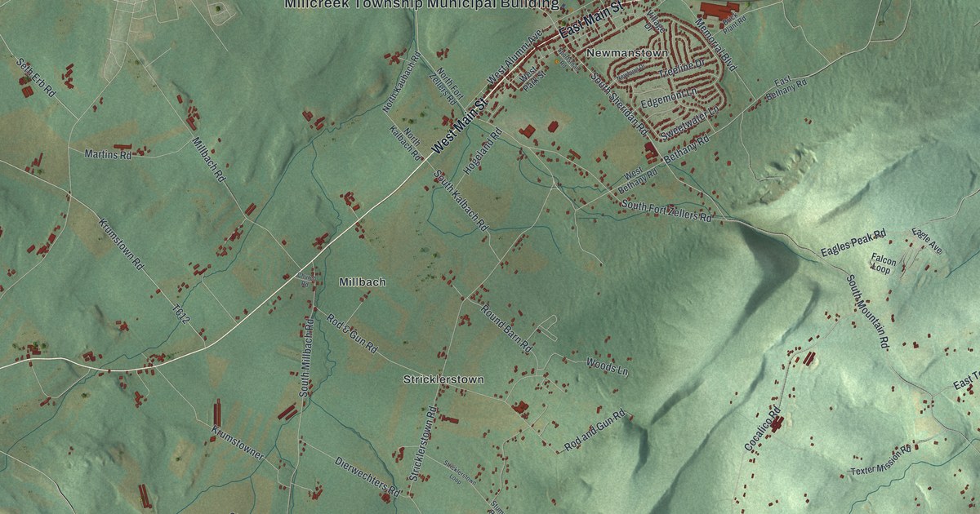The height and width of the screenshot is (514, 980).
Task: Click the Krumstowner road label
Action: click(x=238, y=442)
